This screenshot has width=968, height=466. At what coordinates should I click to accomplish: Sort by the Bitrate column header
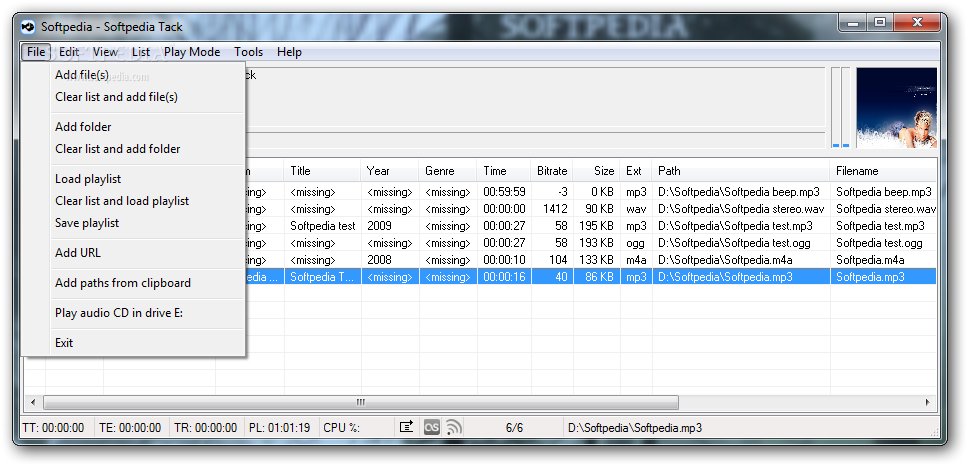pos(552,171)
